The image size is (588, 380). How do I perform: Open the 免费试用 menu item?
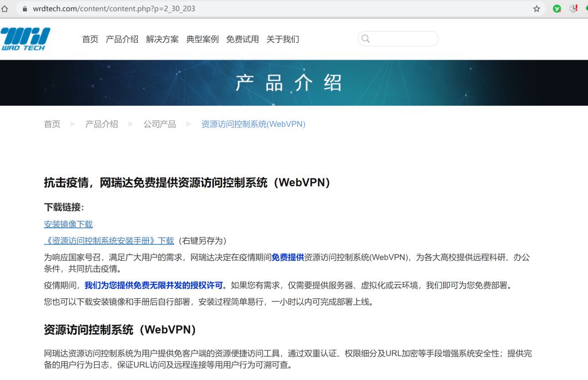[242, 39]
